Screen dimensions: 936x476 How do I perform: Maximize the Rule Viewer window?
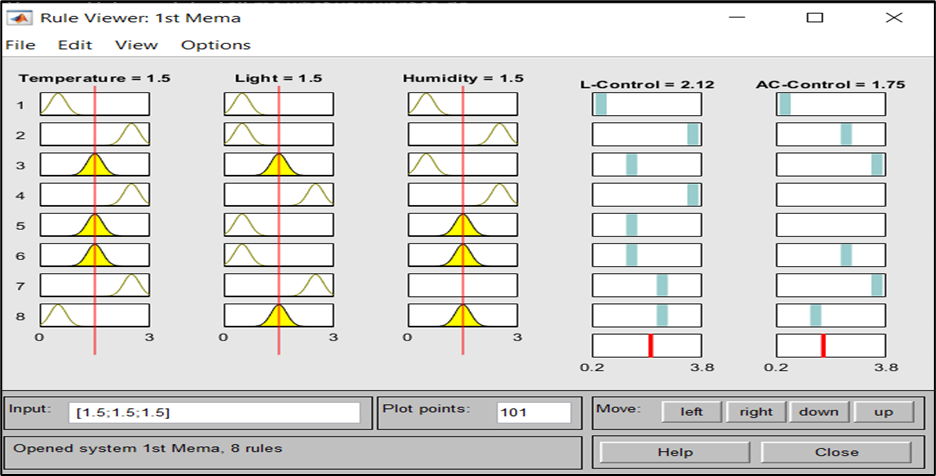pos(815,17)
